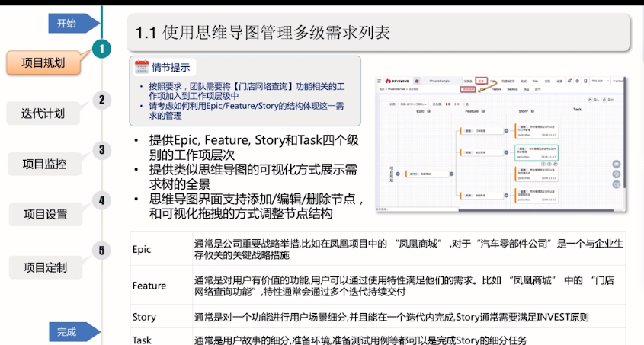Click the Task column header in mind map
This screenshot has height=345, width=644.
[x=577, y=109]
